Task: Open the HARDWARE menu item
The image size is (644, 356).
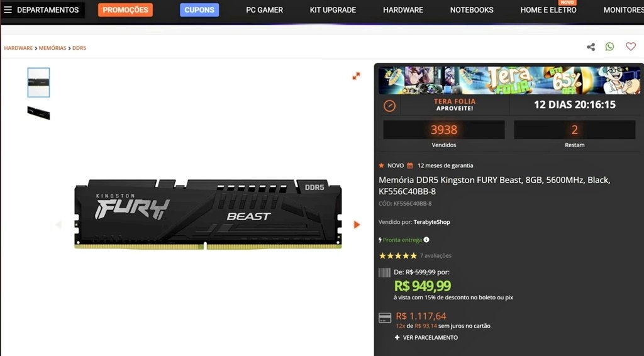Action: [403, 10]
